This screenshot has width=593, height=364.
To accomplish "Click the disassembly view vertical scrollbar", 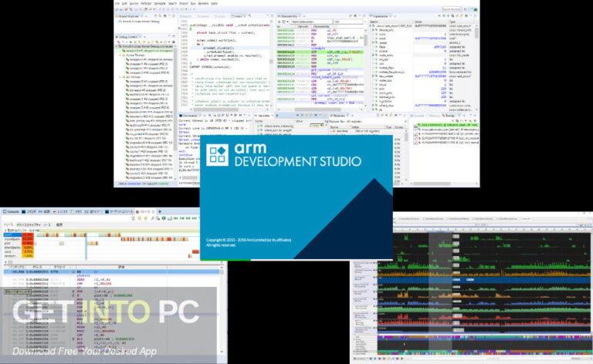I will [365, 39].
